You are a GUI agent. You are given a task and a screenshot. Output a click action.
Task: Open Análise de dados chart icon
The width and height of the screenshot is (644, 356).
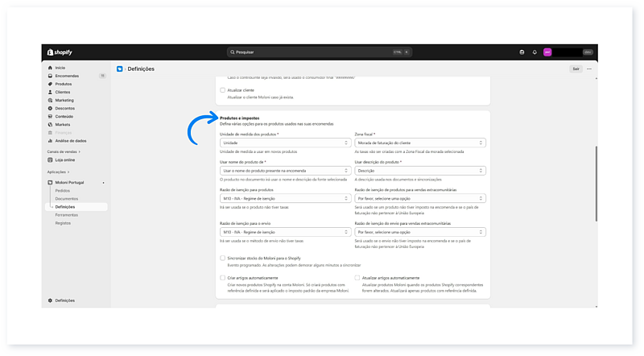pos(50,140)
